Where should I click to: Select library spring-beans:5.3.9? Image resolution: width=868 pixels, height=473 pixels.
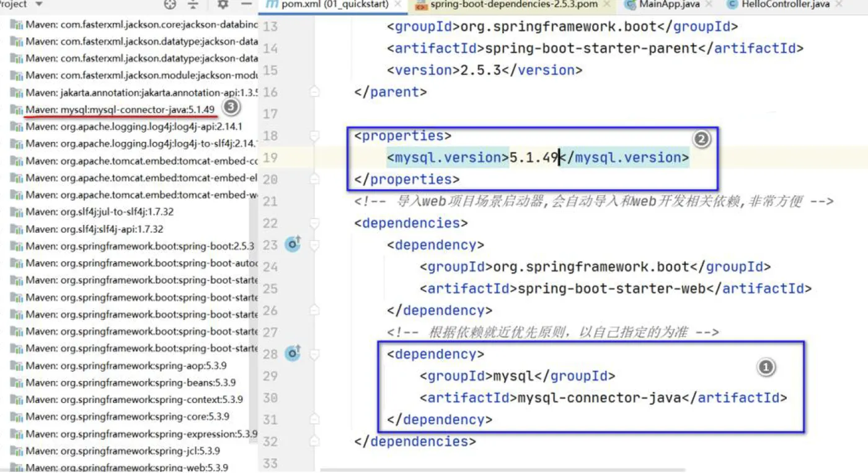(131, 382)
